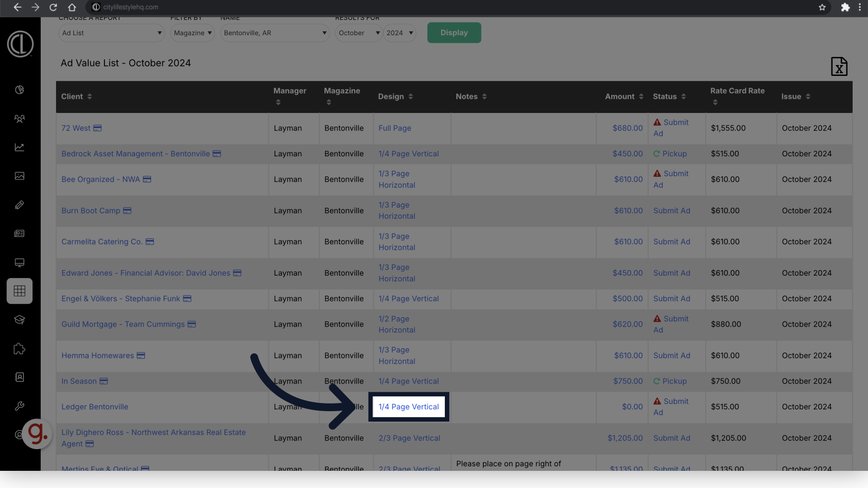This screenshot has height=488, width=868.
Task: Open the contact book sidebar icon
Action: pyautogui.click(x=19, y=377)
